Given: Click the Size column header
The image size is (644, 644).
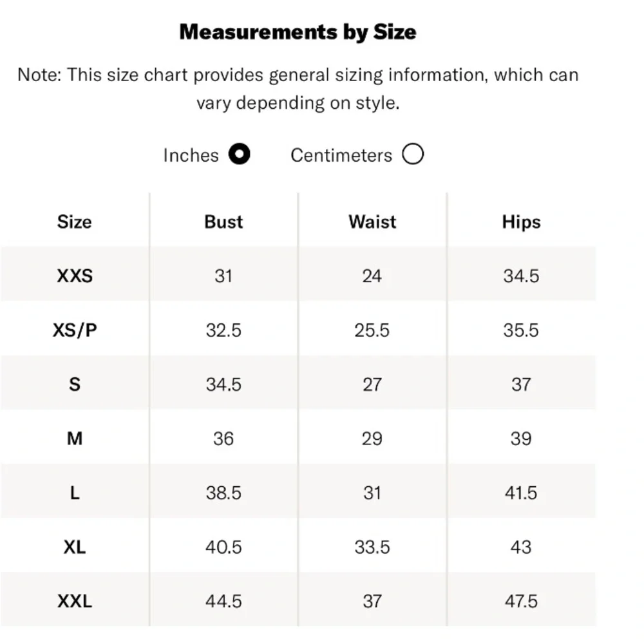Looking at the screenshot, I should click(x=74, y=222).
